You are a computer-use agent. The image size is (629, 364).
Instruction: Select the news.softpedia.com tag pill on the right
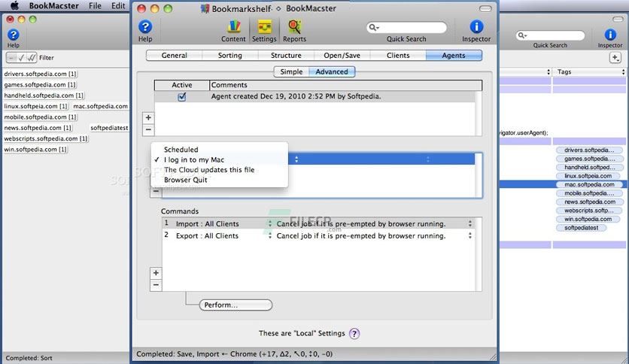589,202
